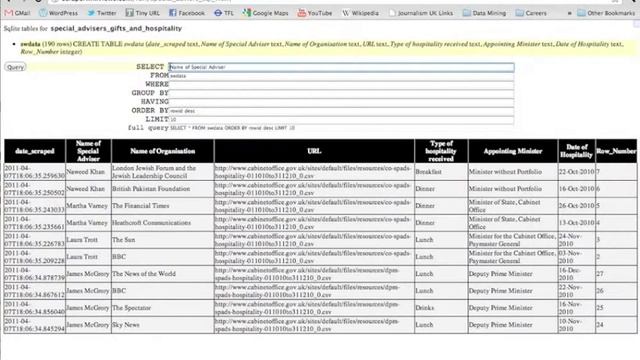Click the 22-Oct-2010 date cell

coord(576,172)
